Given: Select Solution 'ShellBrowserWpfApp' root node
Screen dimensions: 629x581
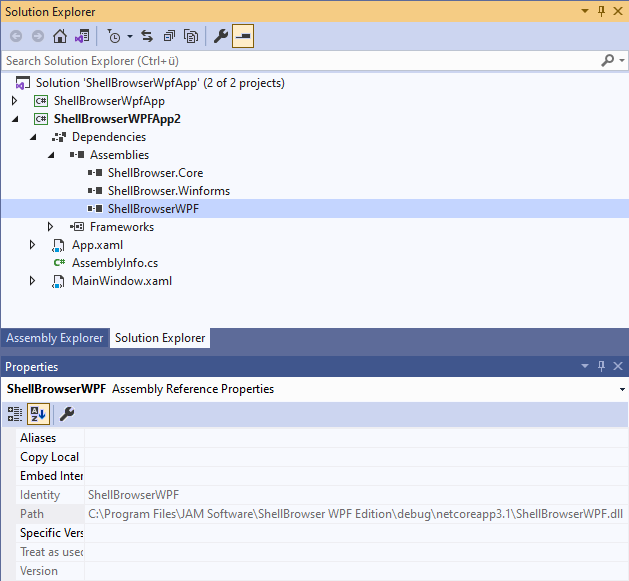Looking at the screenshot, I should 160,83.
